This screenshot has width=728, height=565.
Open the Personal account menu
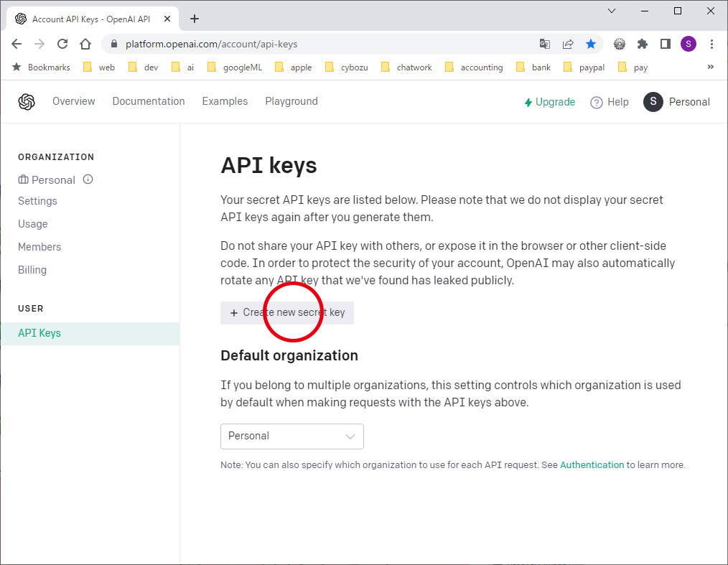point(676,102)
